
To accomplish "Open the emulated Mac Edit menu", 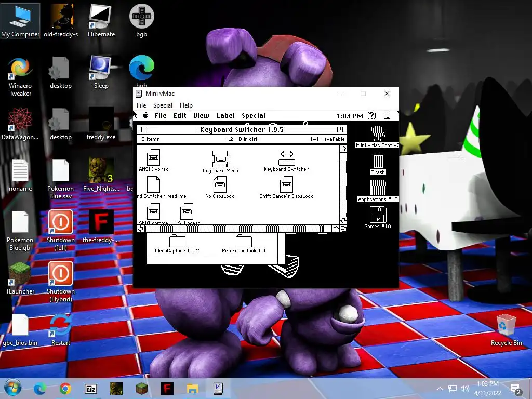I will point(180,116).
